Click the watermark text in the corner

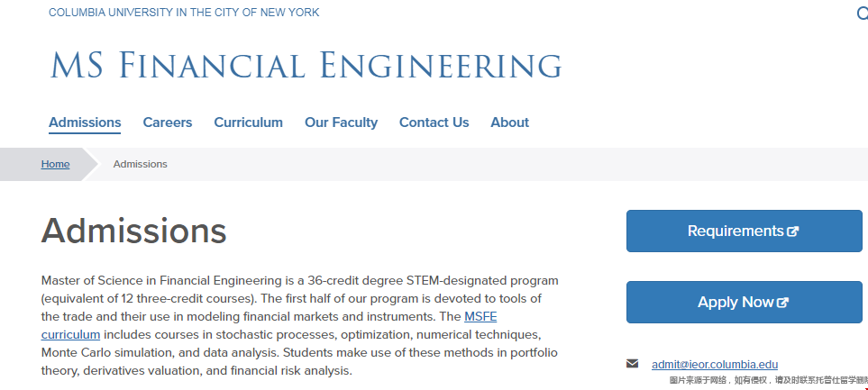(x=768, y=381)
